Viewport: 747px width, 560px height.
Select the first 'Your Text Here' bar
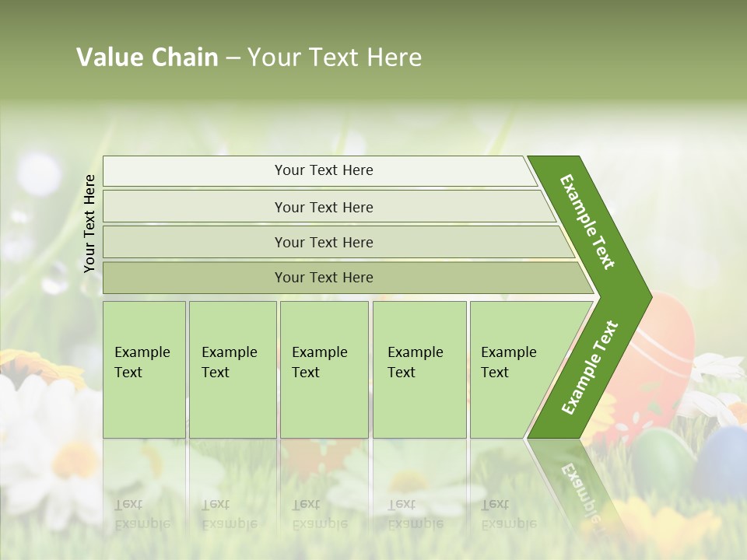coord(320,170)
